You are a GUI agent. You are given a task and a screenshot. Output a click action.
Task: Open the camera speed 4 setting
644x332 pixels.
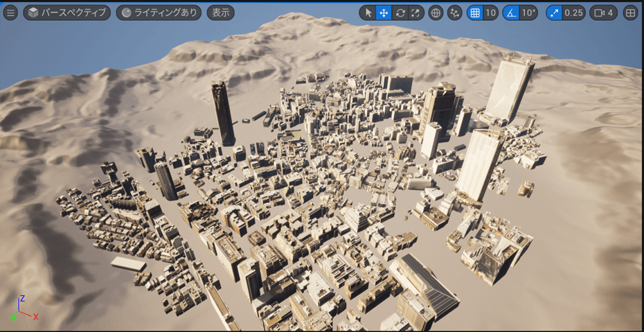click(x=603, y=12)
